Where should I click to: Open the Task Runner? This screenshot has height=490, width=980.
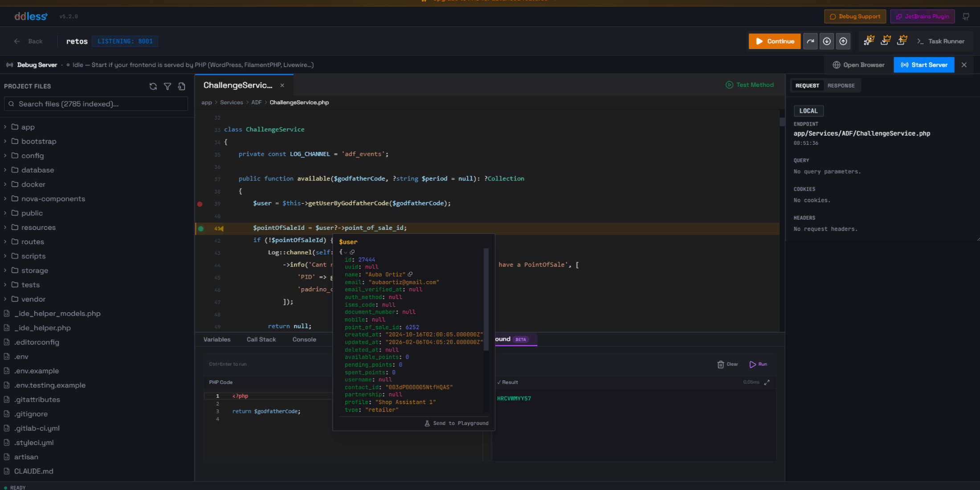pos(940,41)
